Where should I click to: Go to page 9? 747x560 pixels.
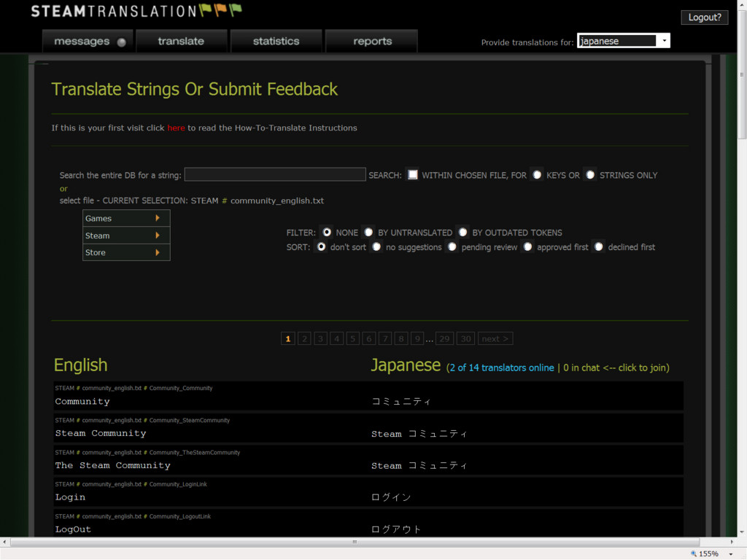pyautogui.click(x=417, y=338)
